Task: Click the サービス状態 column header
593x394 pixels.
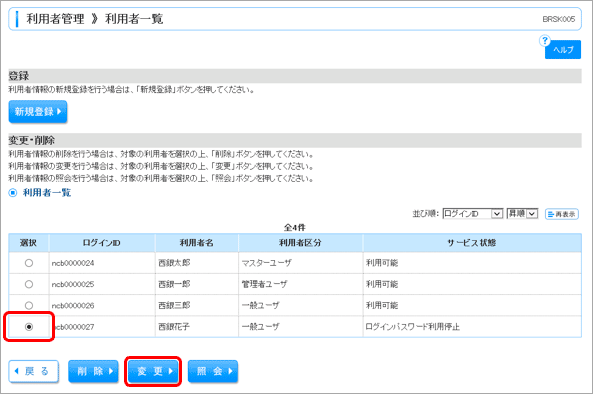Action: pos(472,243)
